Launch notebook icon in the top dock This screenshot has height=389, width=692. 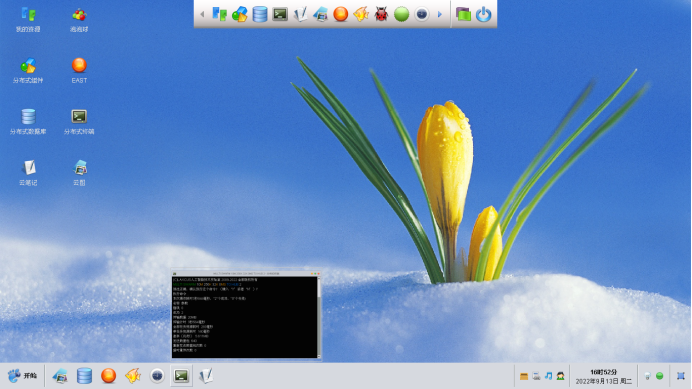301,14
